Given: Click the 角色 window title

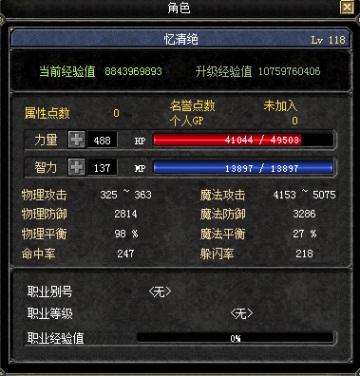Looking at the screenshot, I should (179, 8).
